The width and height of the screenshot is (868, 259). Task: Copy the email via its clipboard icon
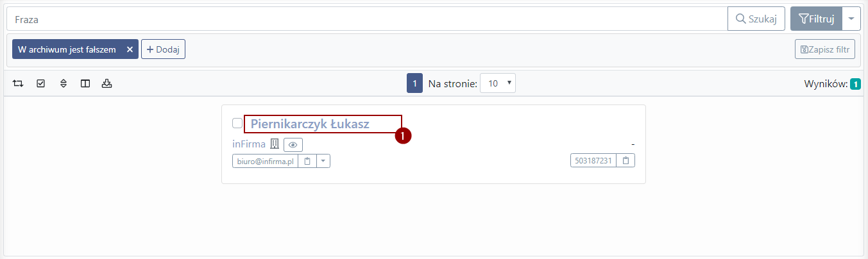point(307,161)
